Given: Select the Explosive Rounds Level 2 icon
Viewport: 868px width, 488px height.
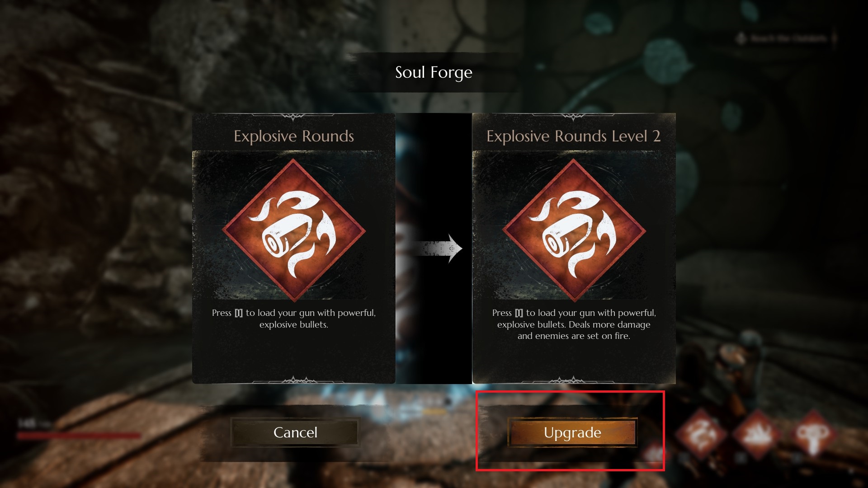Looking at the screenshot, I should click(x=574, y=230).
